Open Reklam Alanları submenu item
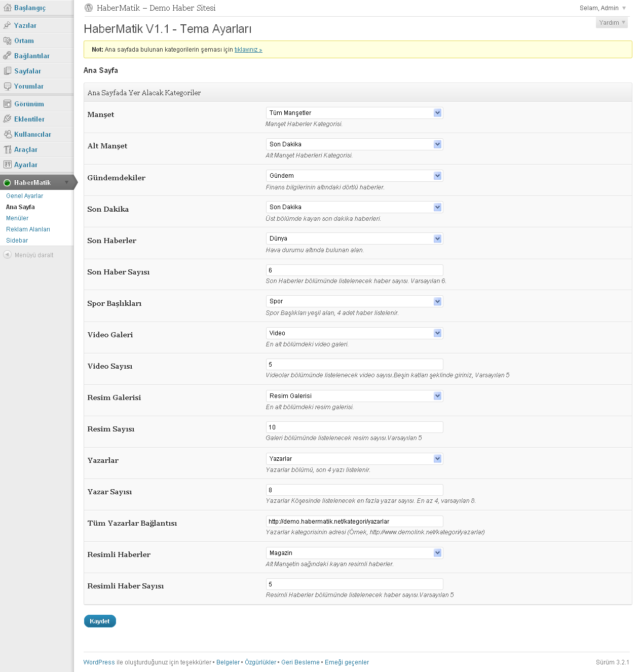Screen dimensions: 640x672 pos(28,229)
